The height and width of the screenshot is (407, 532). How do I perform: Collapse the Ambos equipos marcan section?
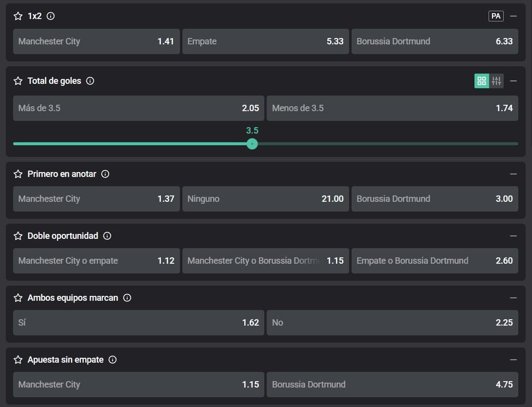513,298
